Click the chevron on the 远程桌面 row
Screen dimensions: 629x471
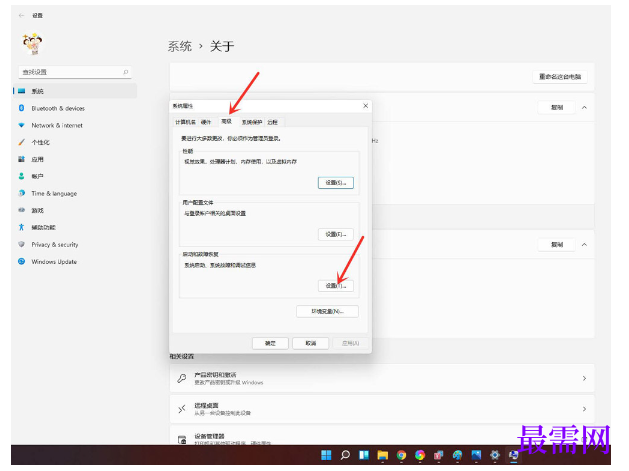[x=584, y=409]
